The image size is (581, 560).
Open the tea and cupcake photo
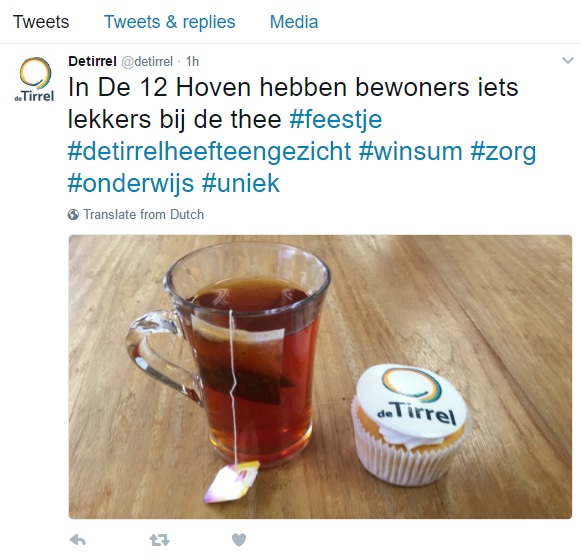[x=321, y=377]
